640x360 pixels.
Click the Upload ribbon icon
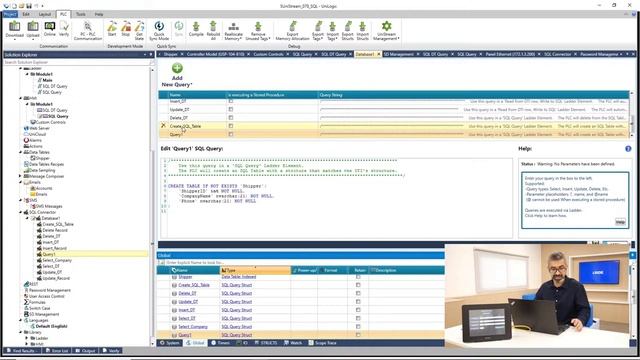(33, 29)
